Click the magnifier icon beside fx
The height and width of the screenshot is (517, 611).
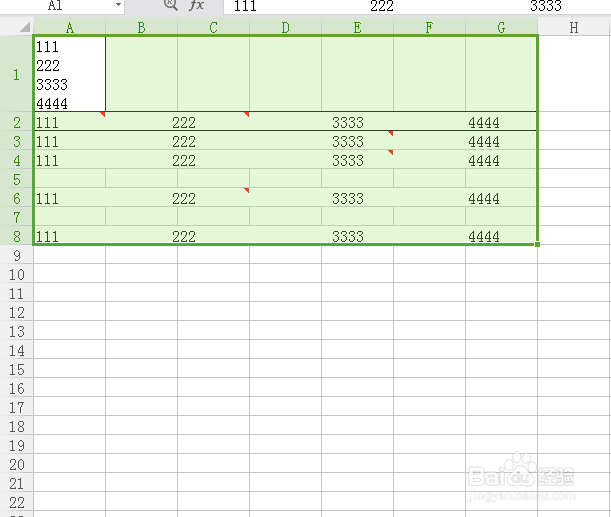click(170, 5)
